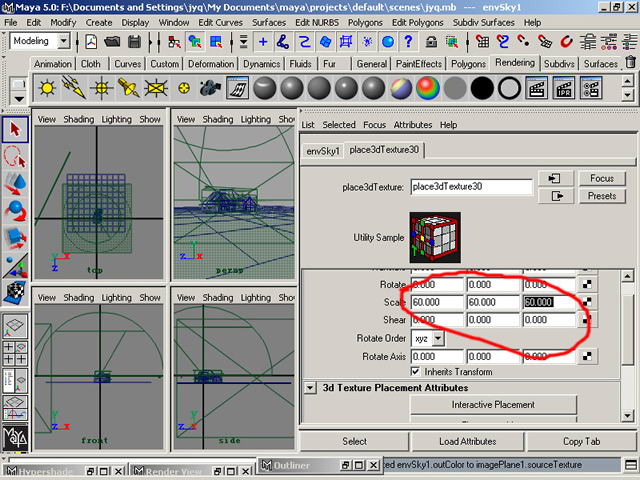Click the Interactive Placement button
Viewport: 640px width, 480px height.
pyautogui.click(x=493, y=404)
